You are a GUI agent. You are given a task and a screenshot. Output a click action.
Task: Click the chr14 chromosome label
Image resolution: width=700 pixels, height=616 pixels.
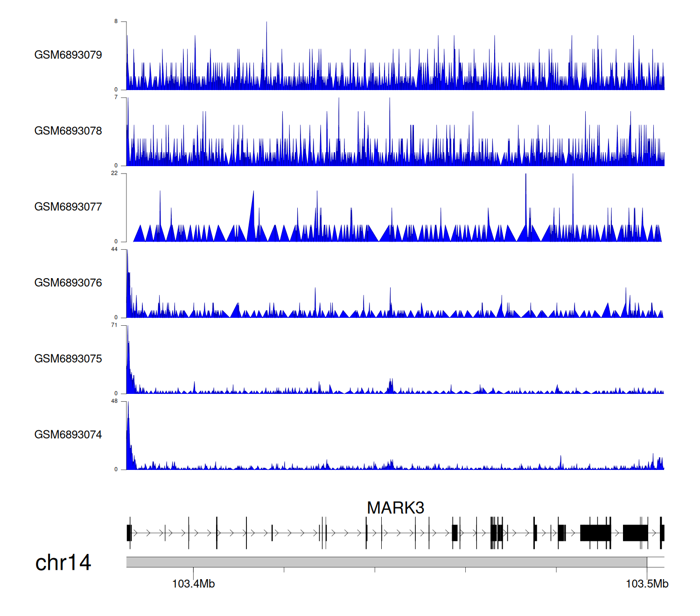click(x=63, y=563)
